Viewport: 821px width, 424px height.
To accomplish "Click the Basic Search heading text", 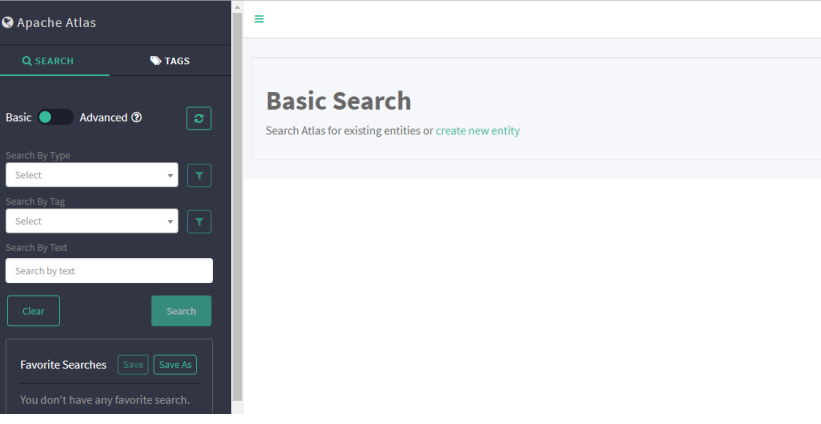I will click(x=339, y=101).
